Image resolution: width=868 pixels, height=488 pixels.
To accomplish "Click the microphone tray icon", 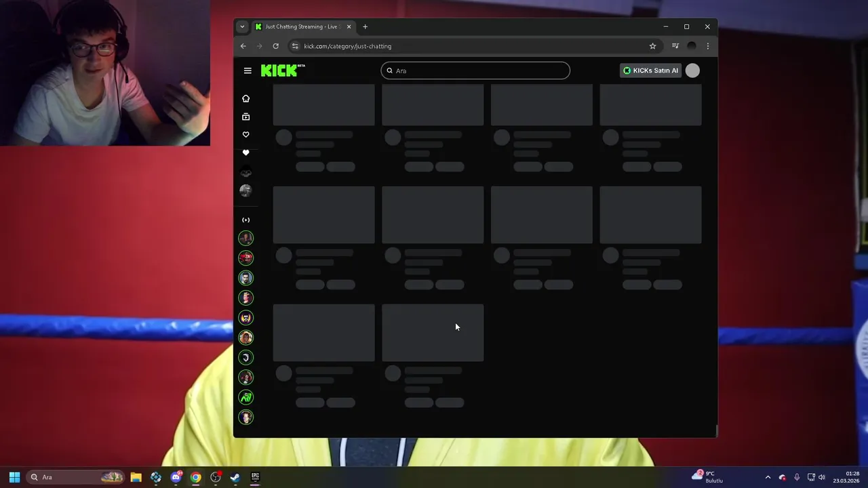I will tap(797, 477).
